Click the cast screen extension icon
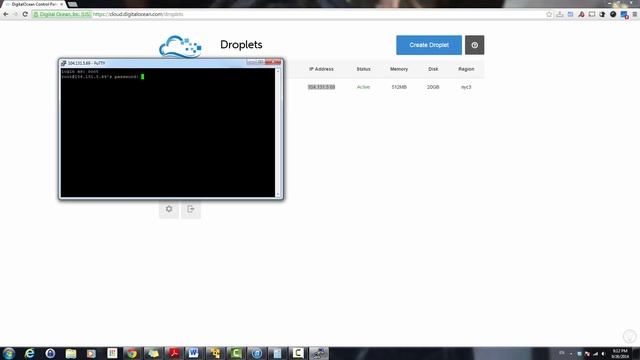The width and height of the screenshot is (640, 360). (592, 14)
